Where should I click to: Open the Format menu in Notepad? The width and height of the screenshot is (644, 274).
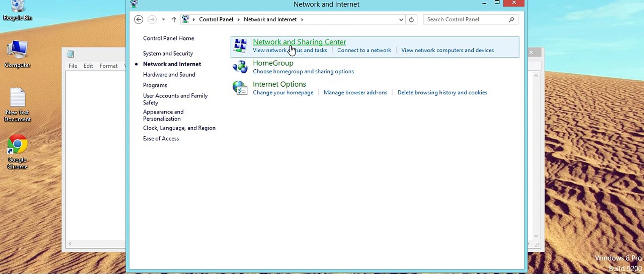[108, 66]
